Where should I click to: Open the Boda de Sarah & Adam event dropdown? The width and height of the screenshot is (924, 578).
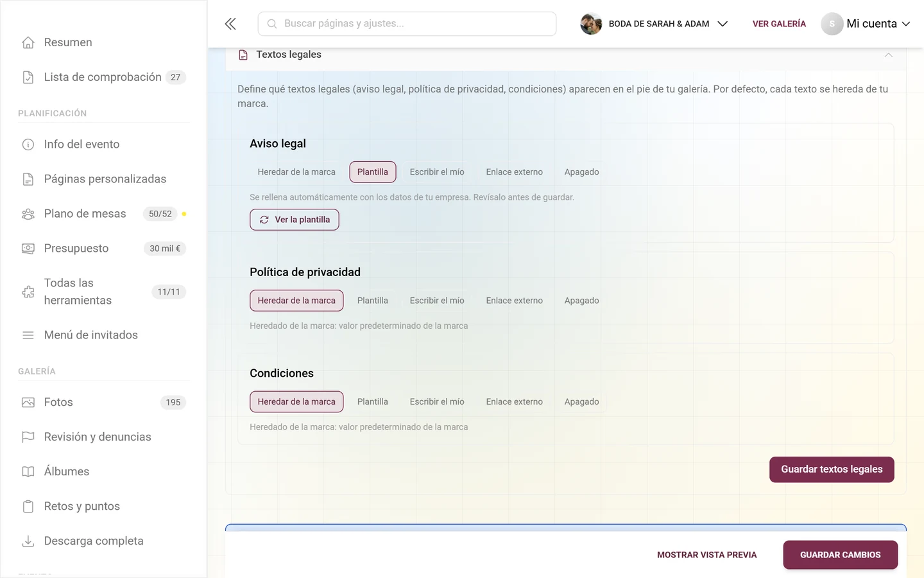click(654, 24)
